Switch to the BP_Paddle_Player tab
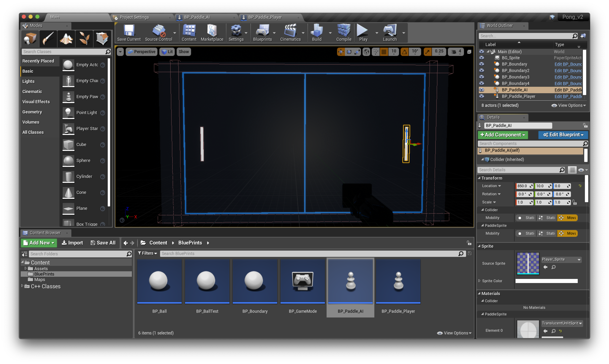This screenshot has width=609, height=364. pos(265,17)
